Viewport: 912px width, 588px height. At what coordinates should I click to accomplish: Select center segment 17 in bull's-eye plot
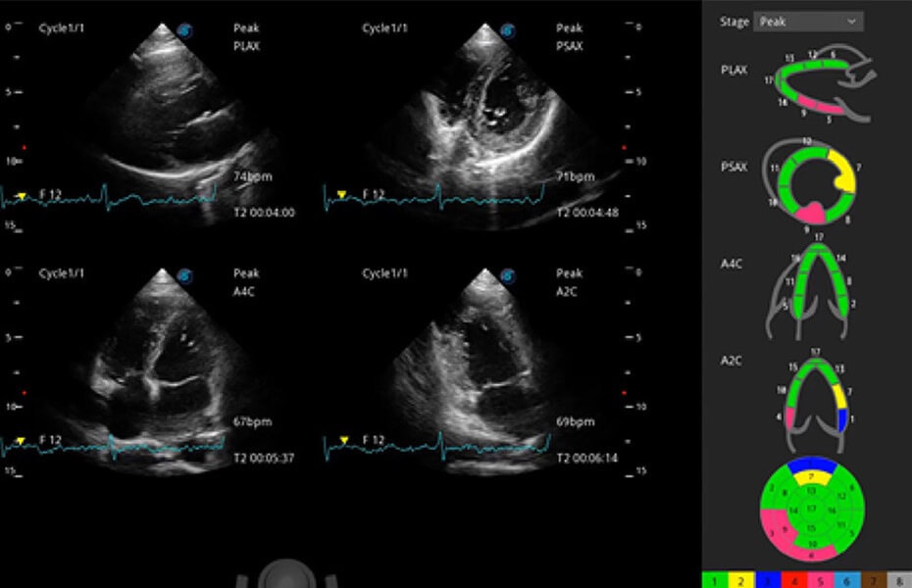coord(811,510)
